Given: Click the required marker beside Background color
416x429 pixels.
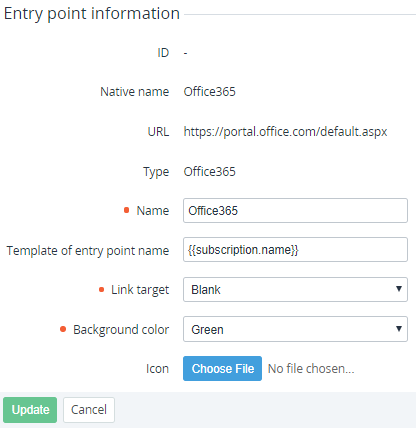Looking at the screenshot, I should pyautogui.click(x=63, y=329).
